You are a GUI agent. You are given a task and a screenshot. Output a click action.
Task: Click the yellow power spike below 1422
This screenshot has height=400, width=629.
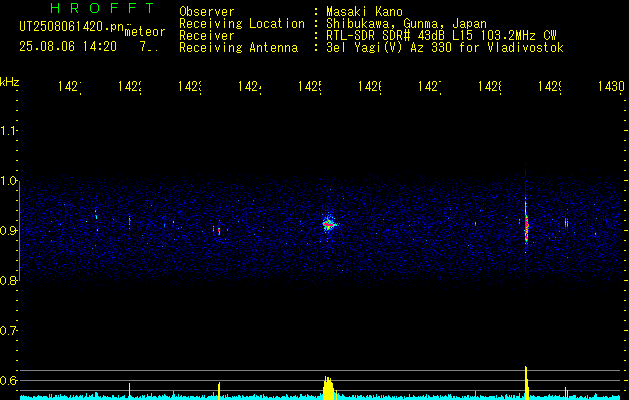129,391
